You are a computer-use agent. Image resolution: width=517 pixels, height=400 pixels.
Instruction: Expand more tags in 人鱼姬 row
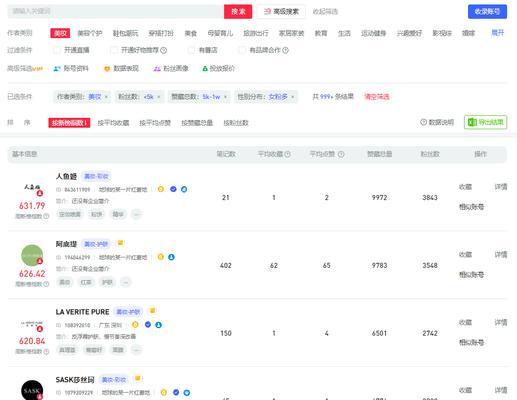[x=136, y=214]
